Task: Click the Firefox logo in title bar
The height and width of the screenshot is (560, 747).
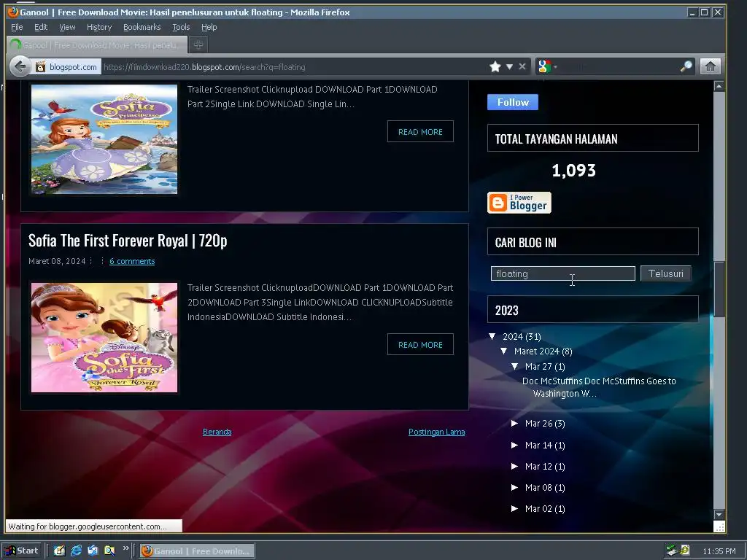Action: click(13, 12)
